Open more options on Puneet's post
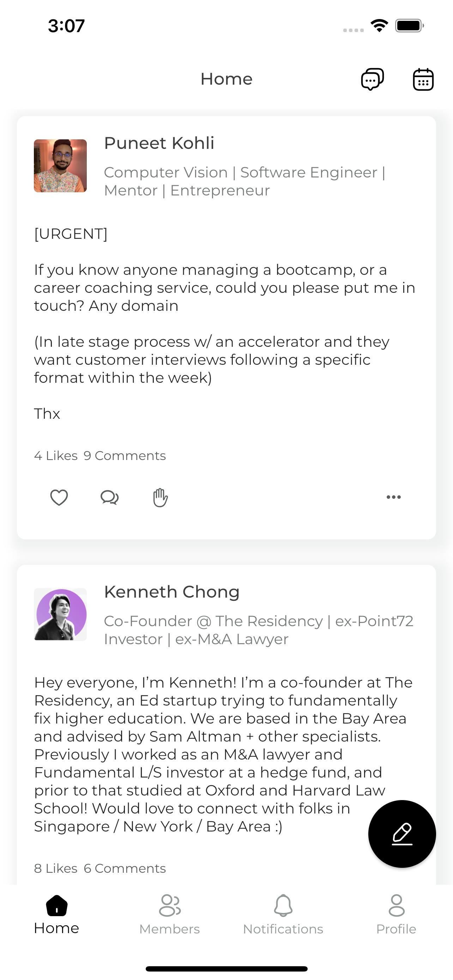Viewport: 453px width, 980px height. [394, 497]
